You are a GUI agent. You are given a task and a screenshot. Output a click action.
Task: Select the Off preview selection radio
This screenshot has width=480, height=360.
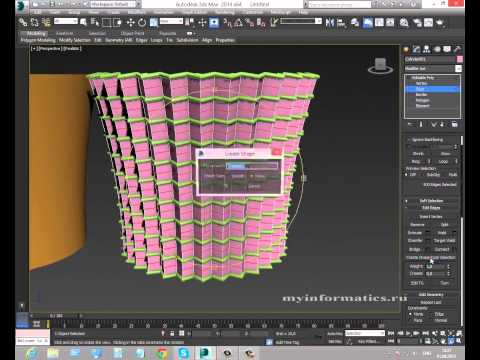407,175
